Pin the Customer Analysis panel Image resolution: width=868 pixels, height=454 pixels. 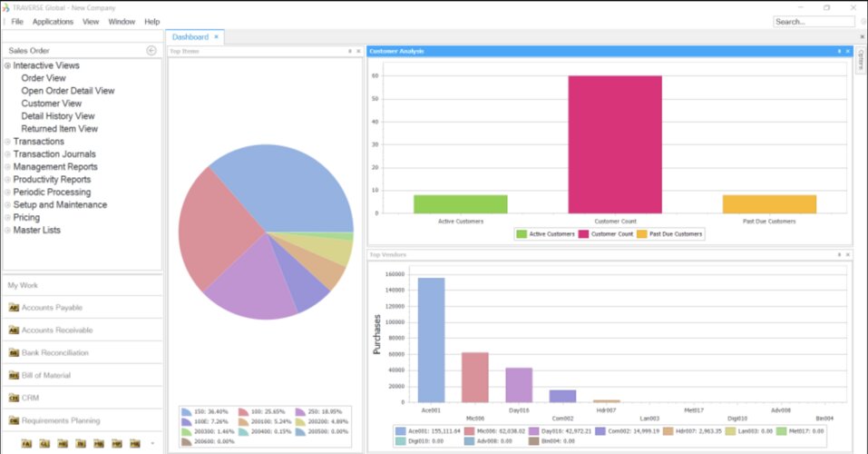pyautogui.click(x=839, y=51)
